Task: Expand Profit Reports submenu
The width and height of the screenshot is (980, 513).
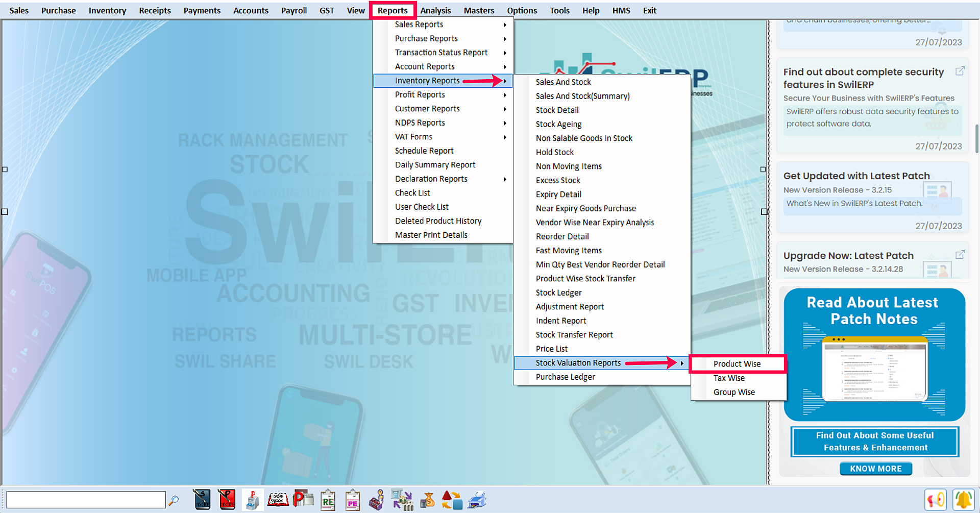Action: pyautogui.click(x=443, y=95)
